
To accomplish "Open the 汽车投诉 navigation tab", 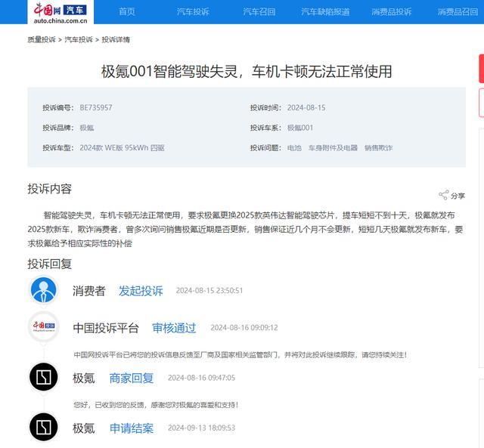I will click(x=193, y=12).
